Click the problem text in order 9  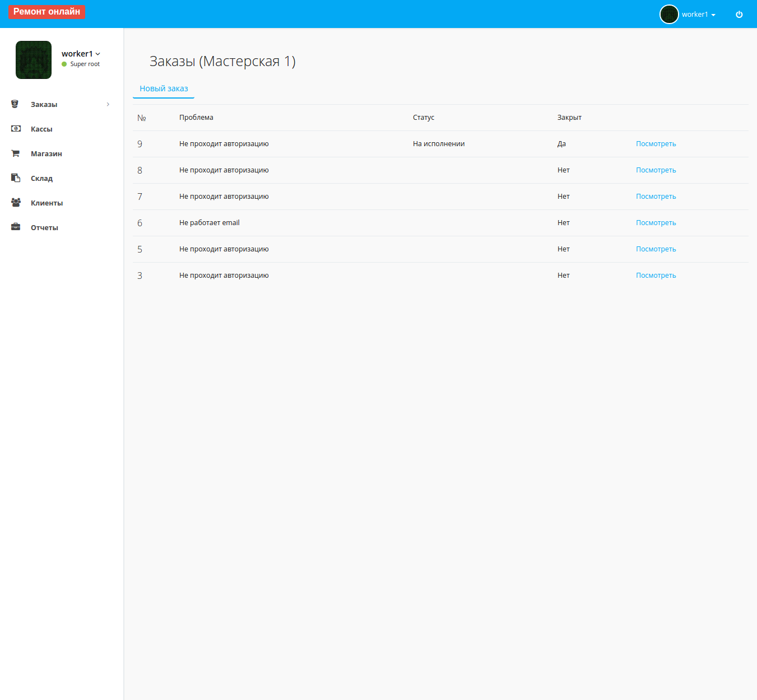(x=224, y=144)
